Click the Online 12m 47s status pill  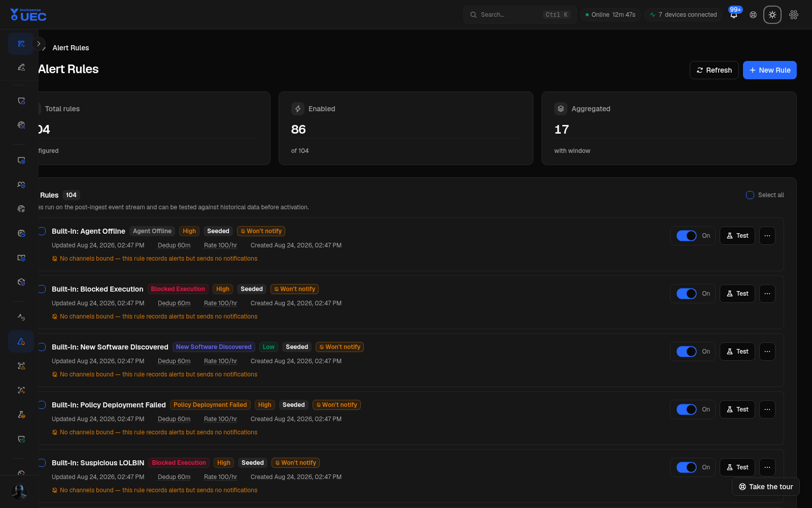coord(610,15)
